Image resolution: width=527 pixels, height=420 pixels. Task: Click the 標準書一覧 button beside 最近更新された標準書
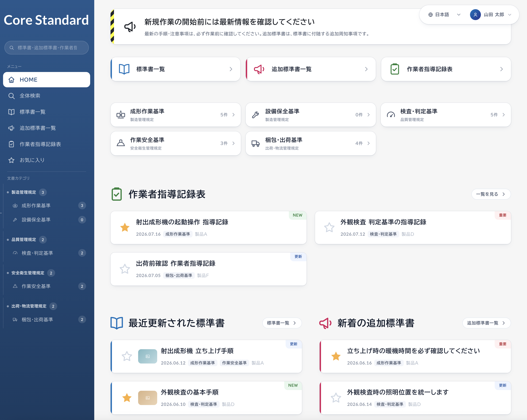pyautogui.click(x=282, y=323)
